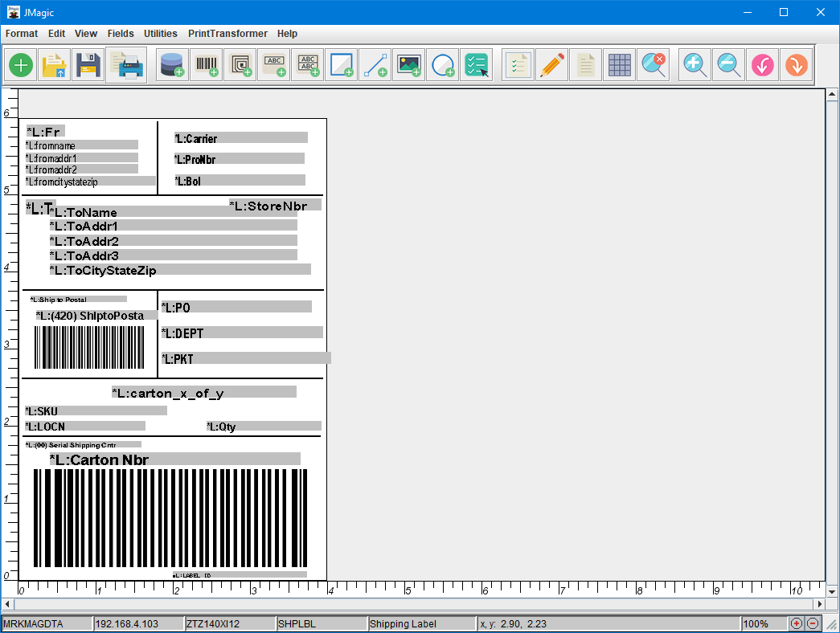
Task: Select the *L:fromcitystatezip field
Action: pyautogui.click(x=91, y=182)
